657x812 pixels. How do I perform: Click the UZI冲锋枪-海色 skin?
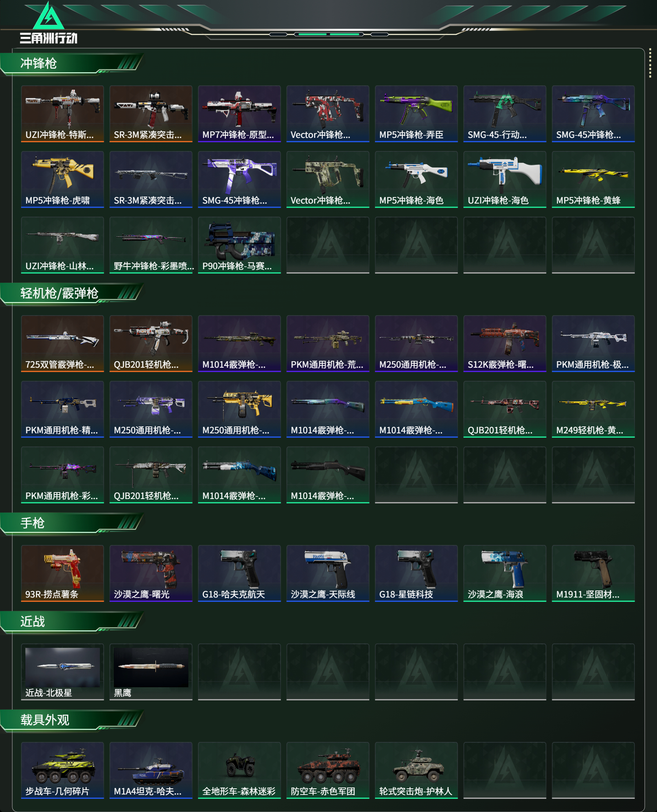505,179
